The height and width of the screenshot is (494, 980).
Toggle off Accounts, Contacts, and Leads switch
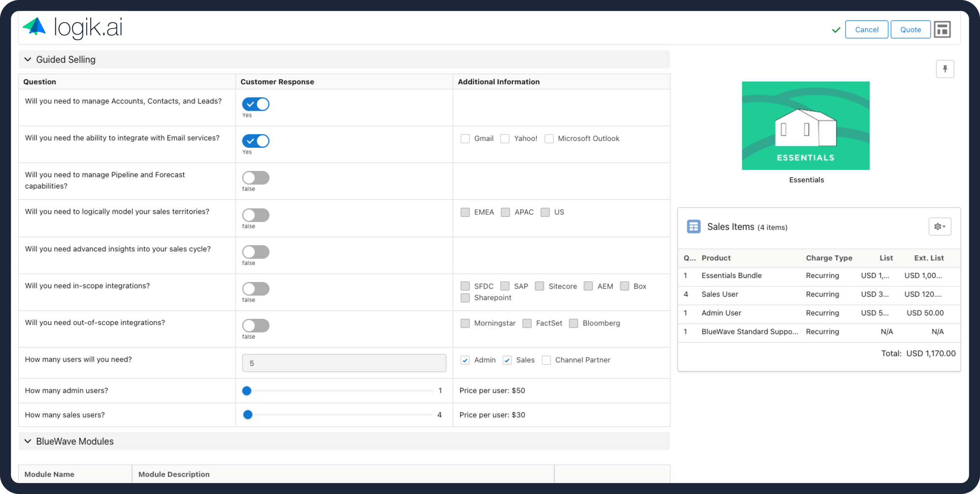point(256,104)
